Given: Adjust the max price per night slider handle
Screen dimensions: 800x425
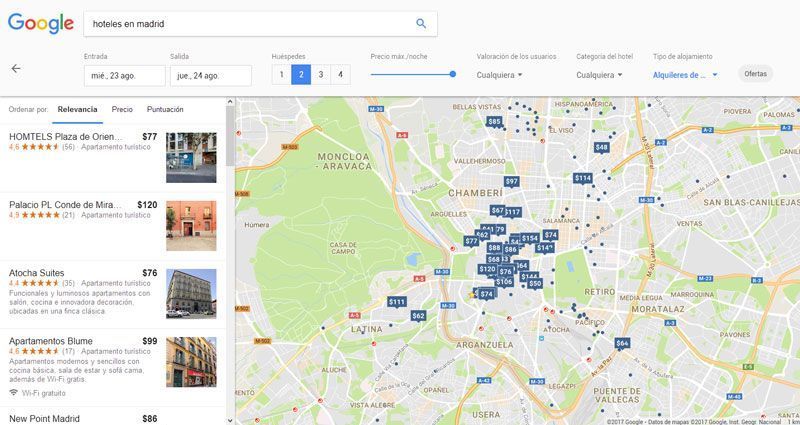Looking at the screenshot, I should coord(453,74).
